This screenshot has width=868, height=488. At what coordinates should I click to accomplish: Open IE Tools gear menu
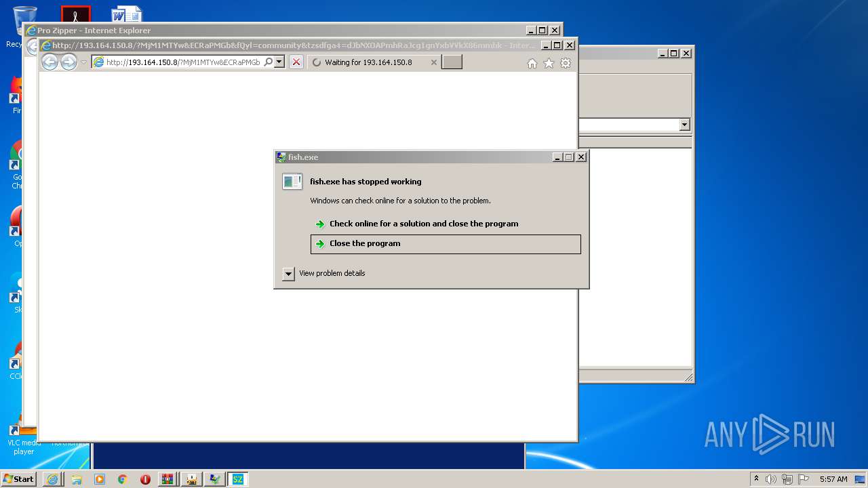[566, 63]
